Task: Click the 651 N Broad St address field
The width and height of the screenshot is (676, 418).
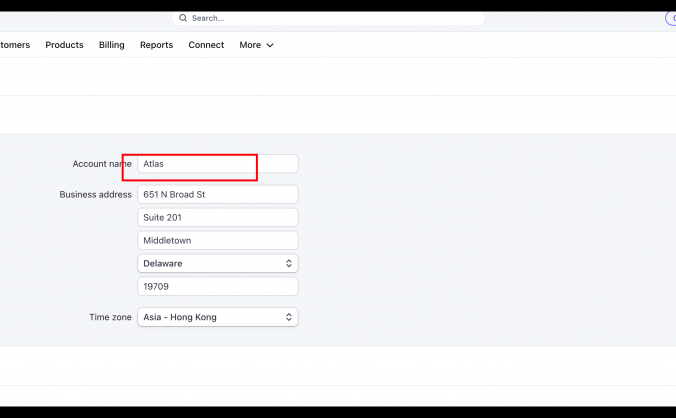Action: tap(217, 194)
